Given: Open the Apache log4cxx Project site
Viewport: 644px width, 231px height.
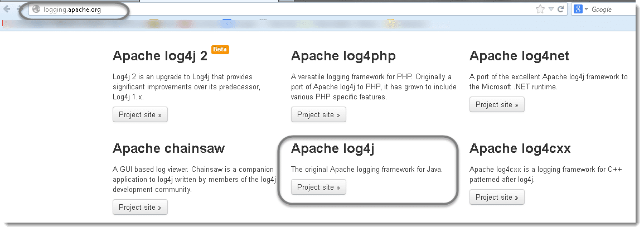Looking at the screenshot, I should pos(497,197).
